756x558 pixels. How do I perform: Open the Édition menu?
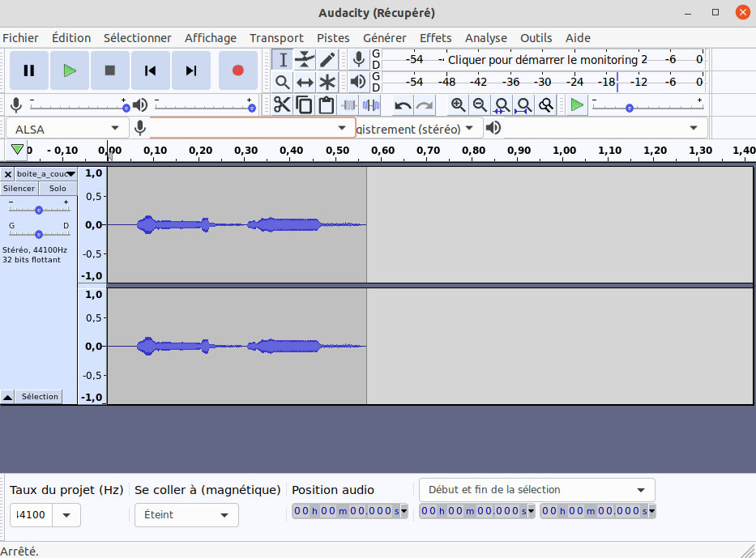(x=71, y=38)
